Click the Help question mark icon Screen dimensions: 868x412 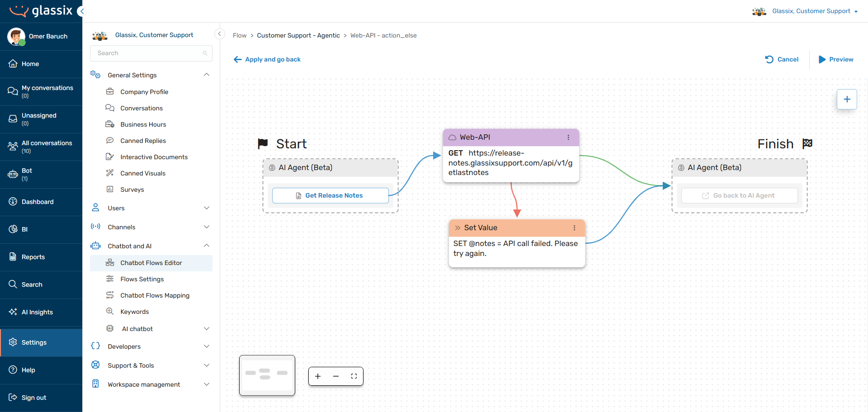13,370
